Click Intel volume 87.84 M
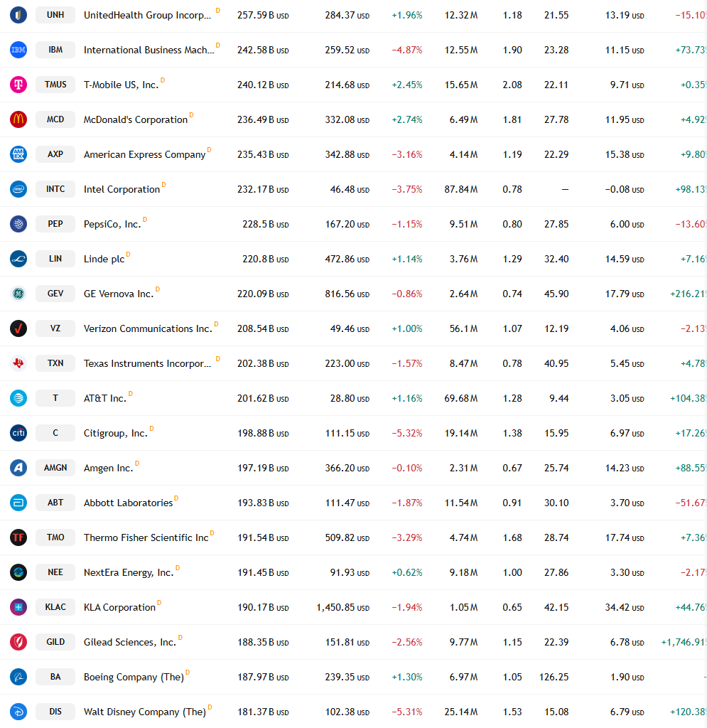This screenshot has height=728, width=707. (x=460, y=189)
